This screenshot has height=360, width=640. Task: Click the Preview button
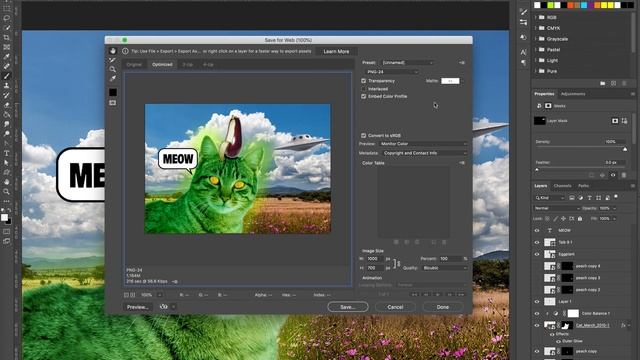[138, 307]
